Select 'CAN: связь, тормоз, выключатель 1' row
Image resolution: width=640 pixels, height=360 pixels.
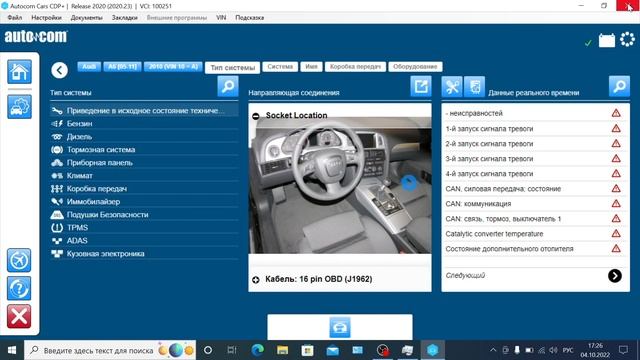tap(535, 219)
